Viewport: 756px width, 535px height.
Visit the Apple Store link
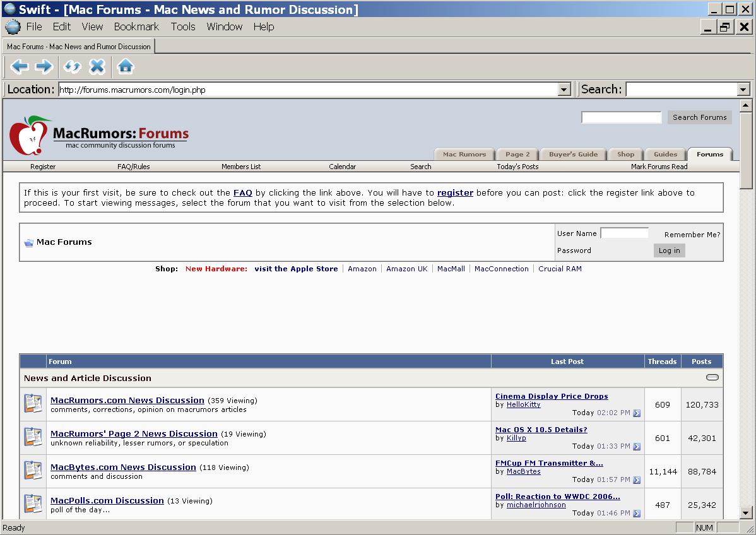pos(296,269)
